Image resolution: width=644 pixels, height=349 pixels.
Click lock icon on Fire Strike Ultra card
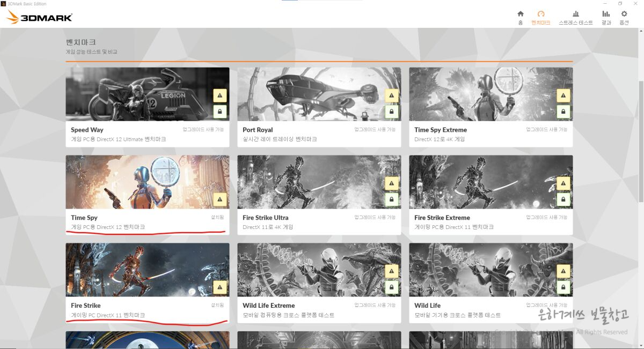point(392,199)
